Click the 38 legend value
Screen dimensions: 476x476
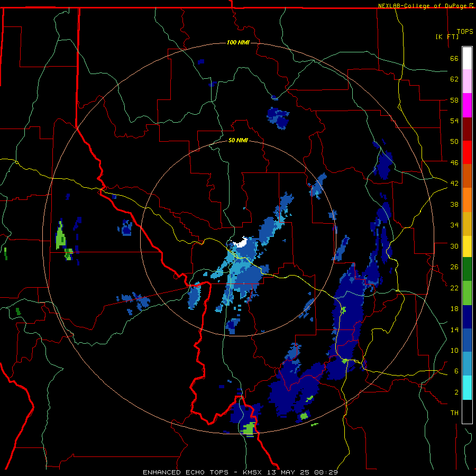coord(454,204)
